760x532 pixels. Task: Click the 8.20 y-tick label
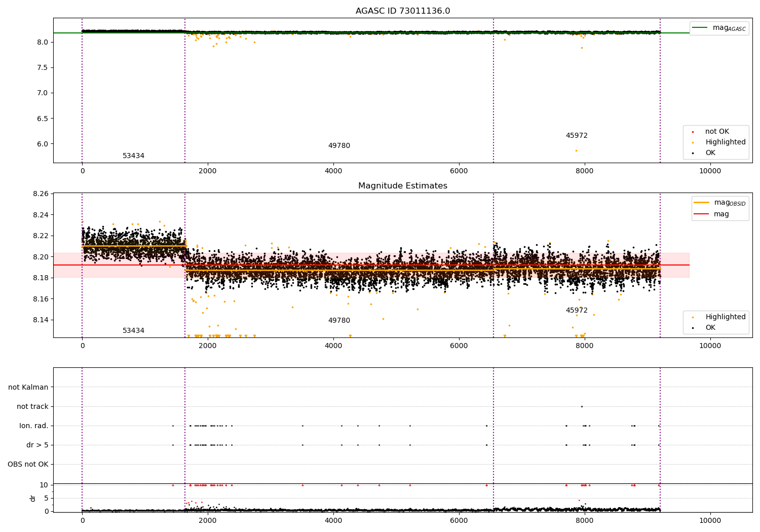point(40,257)
